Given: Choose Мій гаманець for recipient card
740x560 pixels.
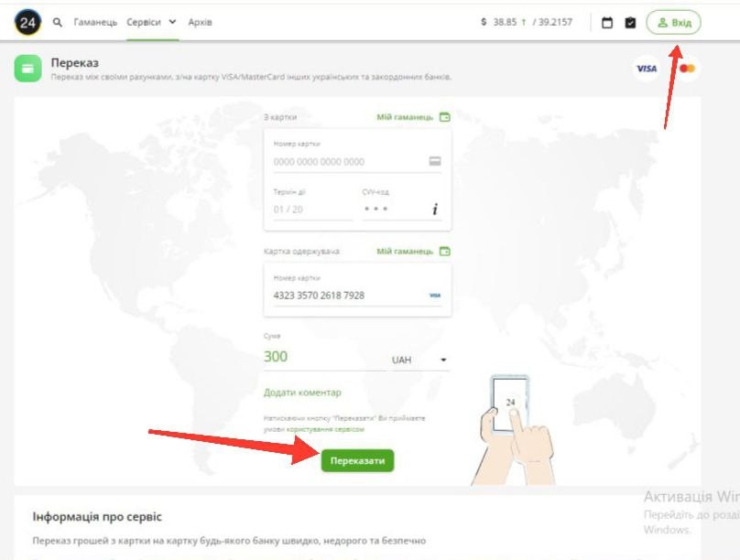Looking at the screenshot, I should click(x=413, y=252).
